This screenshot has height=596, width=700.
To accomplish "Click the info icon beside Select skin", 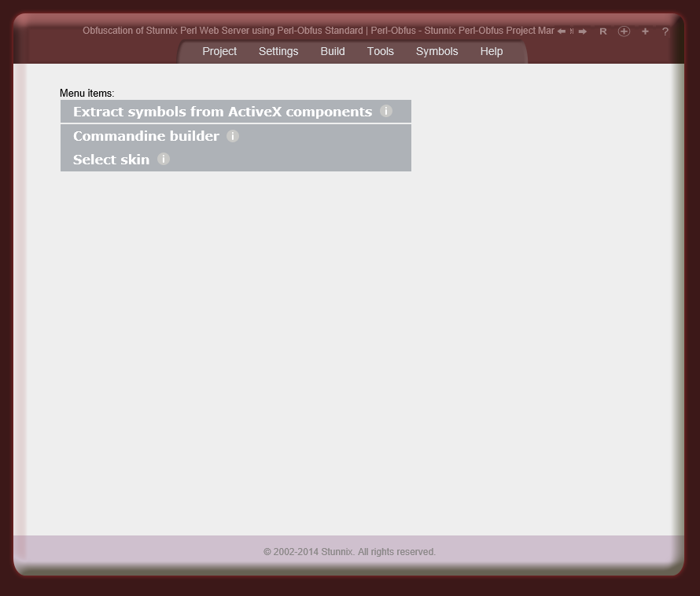I will click(163, 159).
